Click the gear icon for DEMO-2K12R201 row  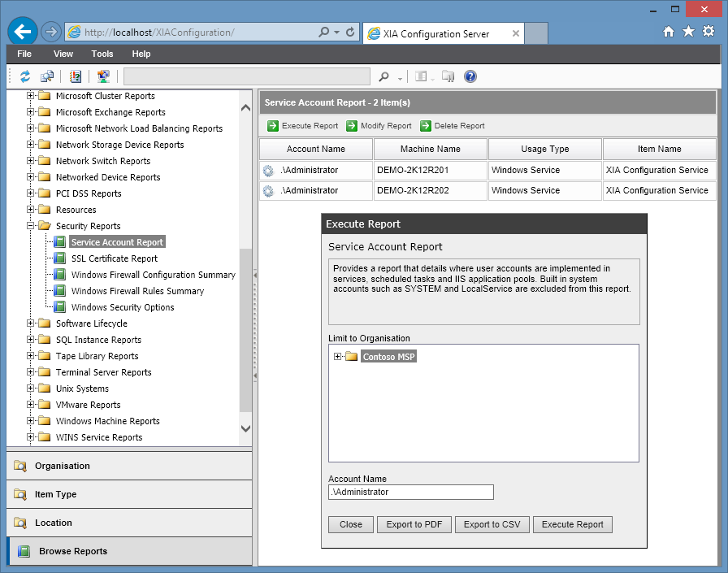point(269,171)
